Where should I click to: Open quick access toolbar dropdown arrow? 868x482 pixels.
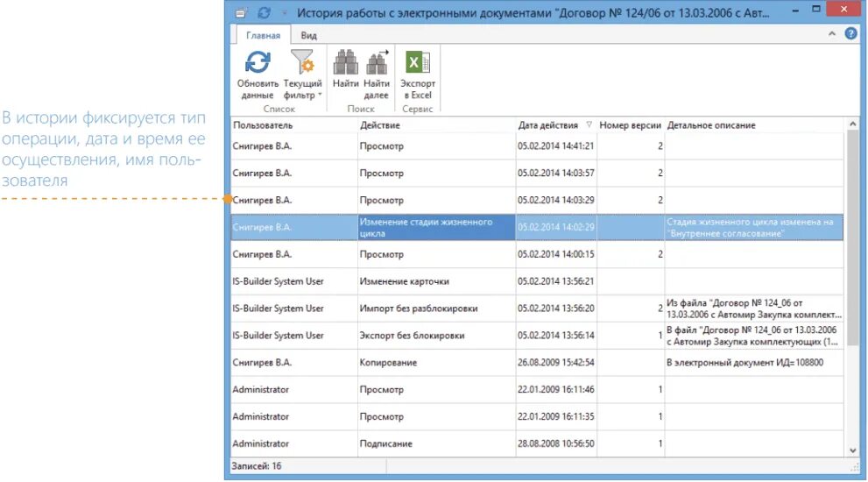point(285,13)
